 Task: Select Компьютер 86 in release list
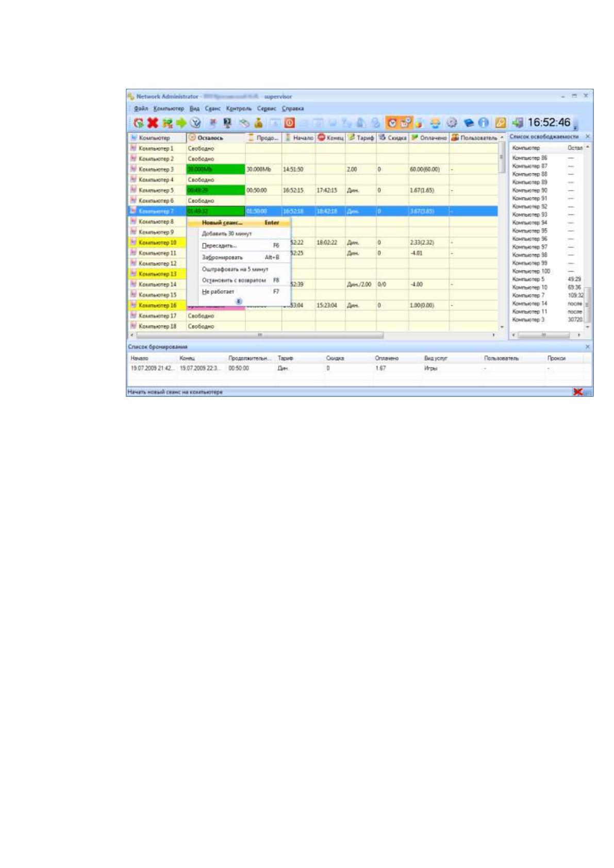pos(547,158)
